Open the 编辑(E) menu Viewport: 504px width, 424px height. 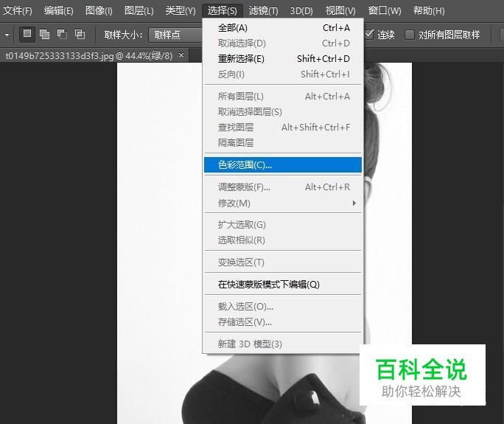pos(58,10)
